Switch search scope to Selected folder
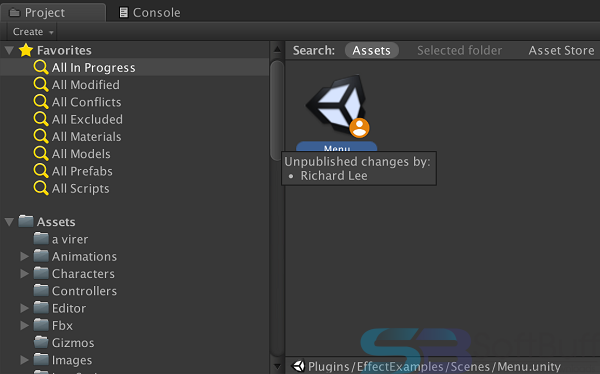 (x=459, y=50)
